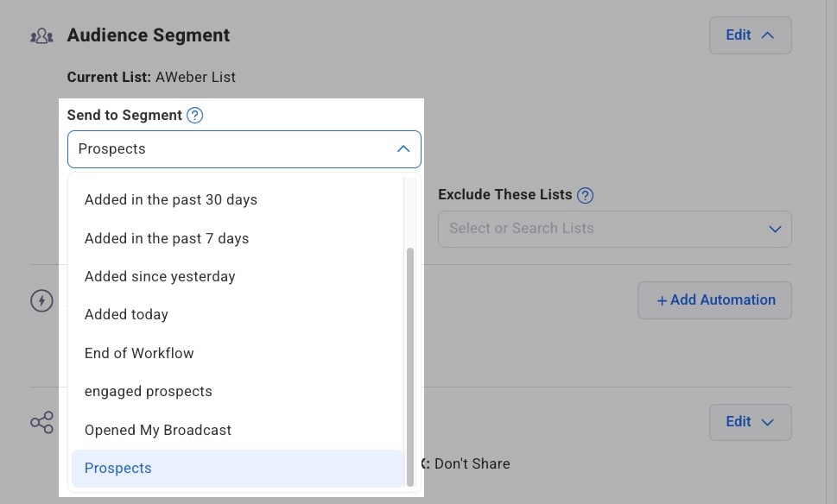Collapse the Audience Segment section with Edit
This screenshot has width=837, height=504.
tap(750, 35)
